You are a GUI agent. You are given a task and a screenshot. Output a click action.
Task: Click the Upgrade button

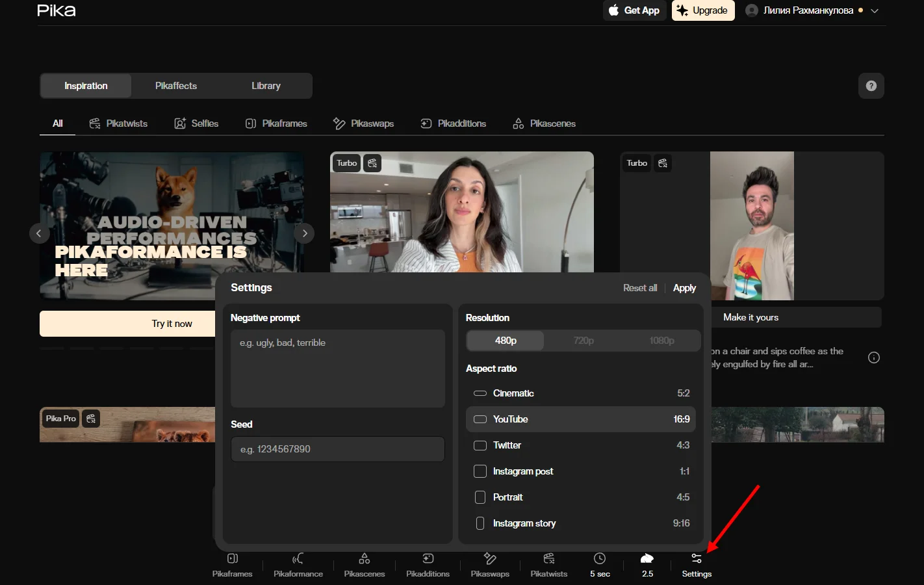tap(703, 10)
